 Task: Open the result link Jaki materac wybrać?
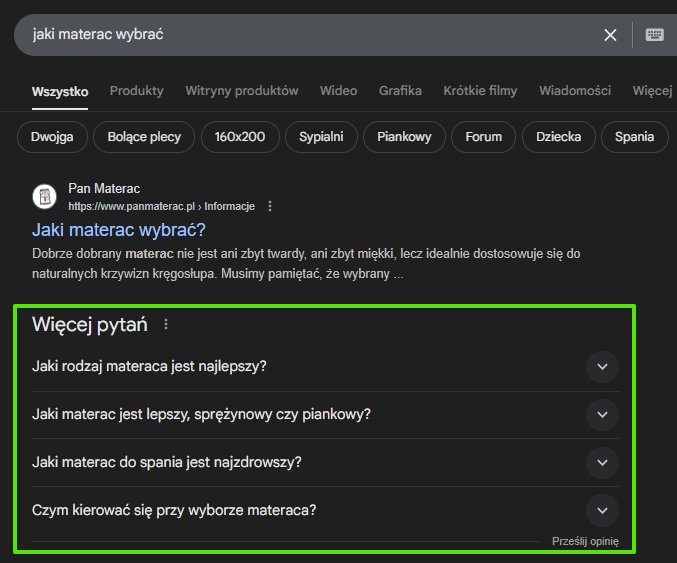119,230
